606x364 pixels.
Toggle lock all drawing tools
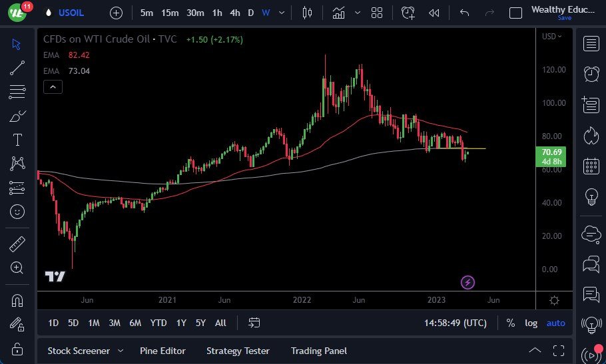(x=17, y=349)
